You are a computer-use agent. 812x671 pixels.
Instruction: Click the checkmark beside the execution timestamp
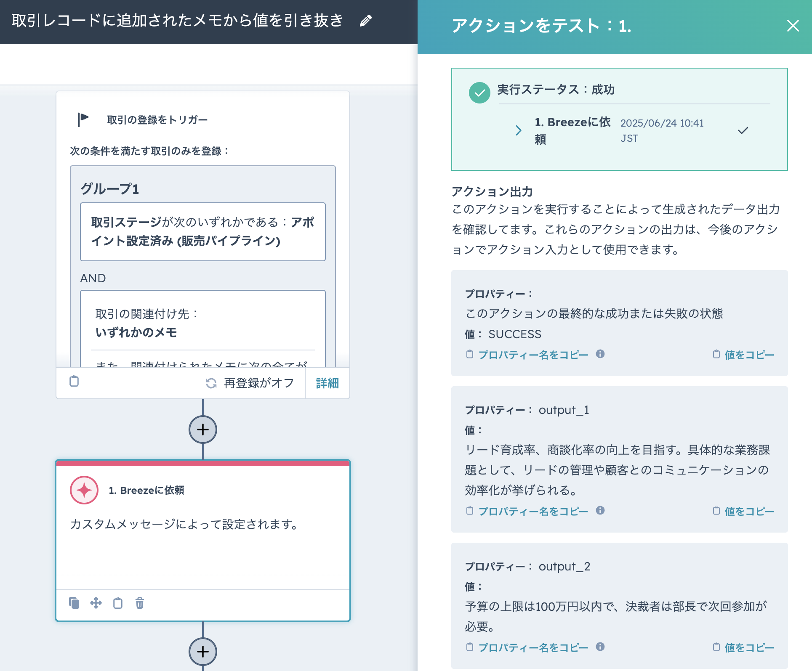(x=743, y=130)
